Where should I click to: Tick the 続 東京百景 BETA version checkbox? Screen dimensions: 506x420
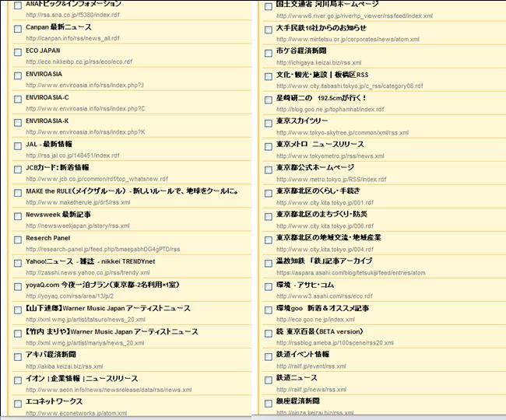pos(269,334)
